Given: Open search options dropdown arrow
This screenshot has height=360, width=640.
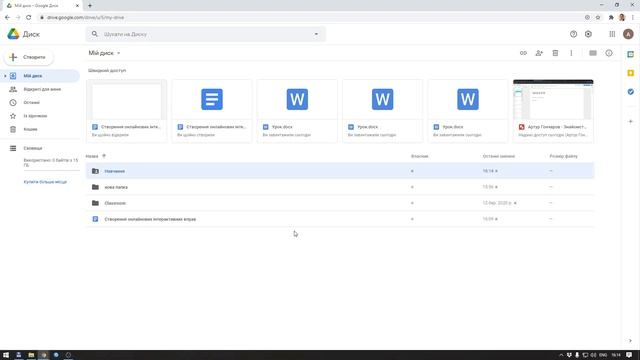Looking at the screenshot, I should 316,34.
